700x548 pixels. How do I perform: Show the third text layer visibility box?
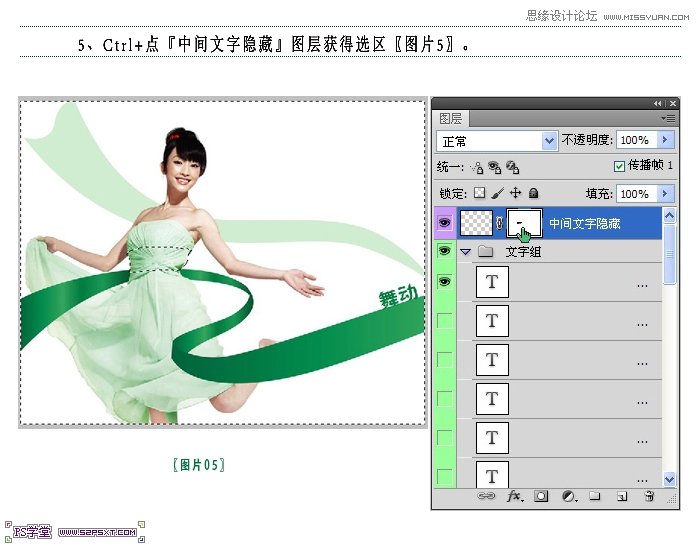point(445,359)
